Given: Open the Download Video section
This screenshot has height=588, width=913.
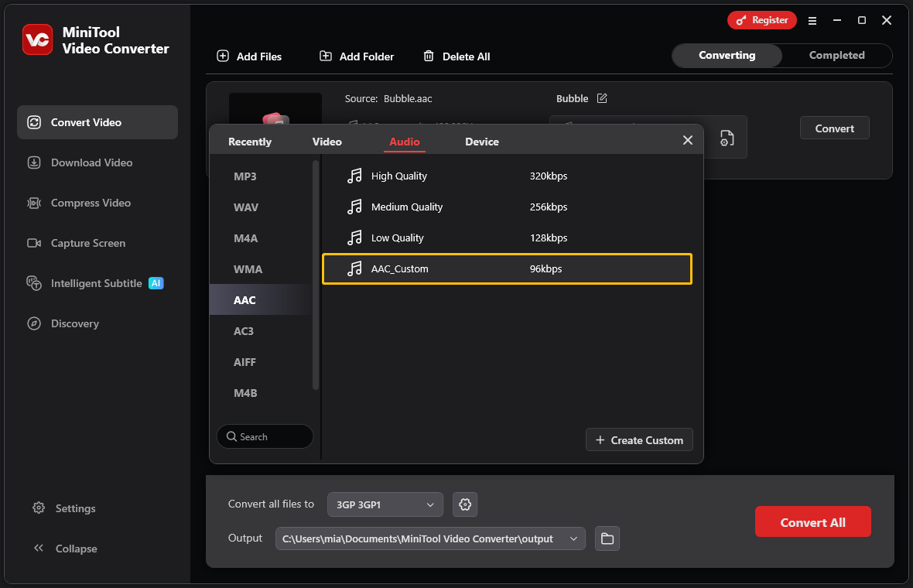Looking at the screenshot, I should tap(97, 162).
